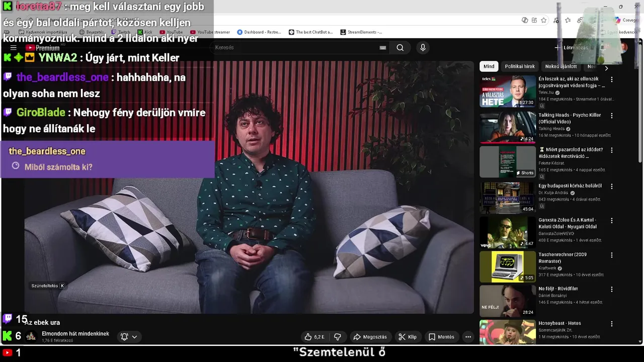
Task: Click the Klip scissors button
Action: 408,337
